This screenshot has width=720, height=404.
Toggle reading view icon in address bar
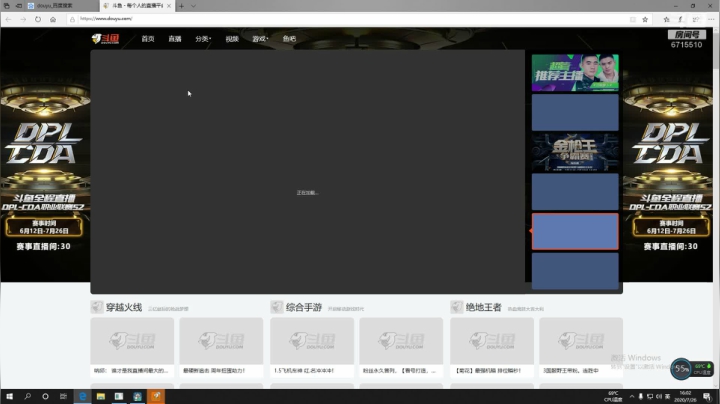[x=633, y=19]
